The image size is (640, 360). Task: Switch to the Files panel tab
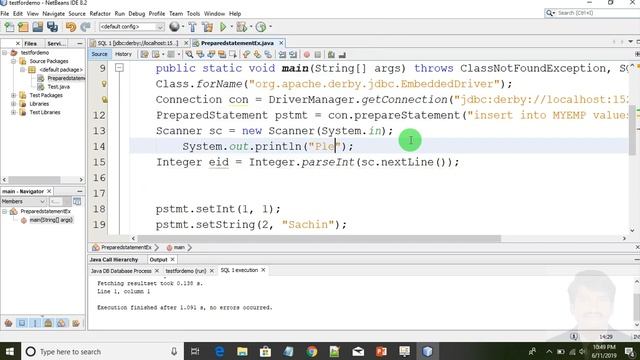click(30, 43)
